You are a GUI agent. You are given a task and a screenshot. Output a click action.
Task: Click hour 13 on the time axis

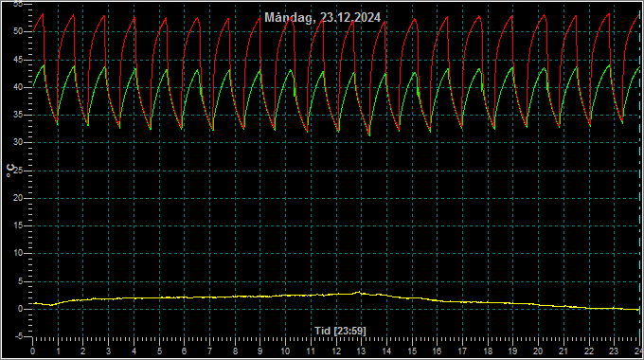tap(362, 351)
